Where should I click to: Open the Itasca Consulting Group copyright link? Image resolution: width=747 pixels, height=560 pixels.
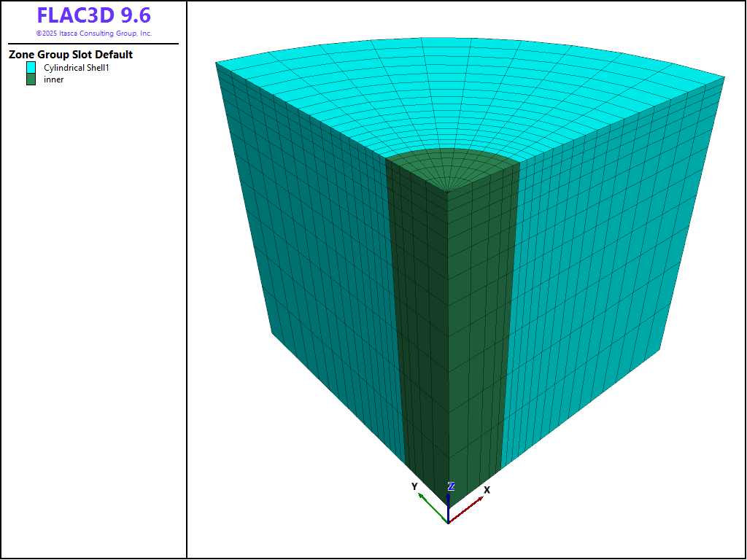tap(93, 34)
